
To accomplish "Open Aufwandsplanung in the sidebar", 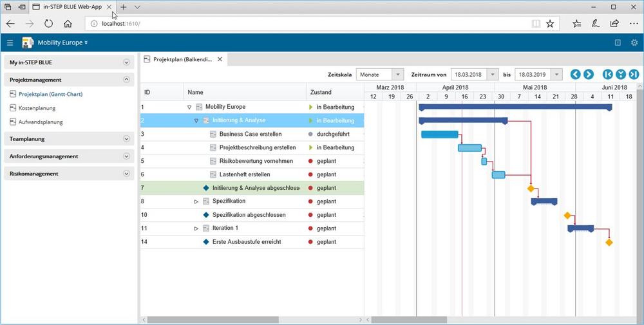I will (x=41, y=122).
